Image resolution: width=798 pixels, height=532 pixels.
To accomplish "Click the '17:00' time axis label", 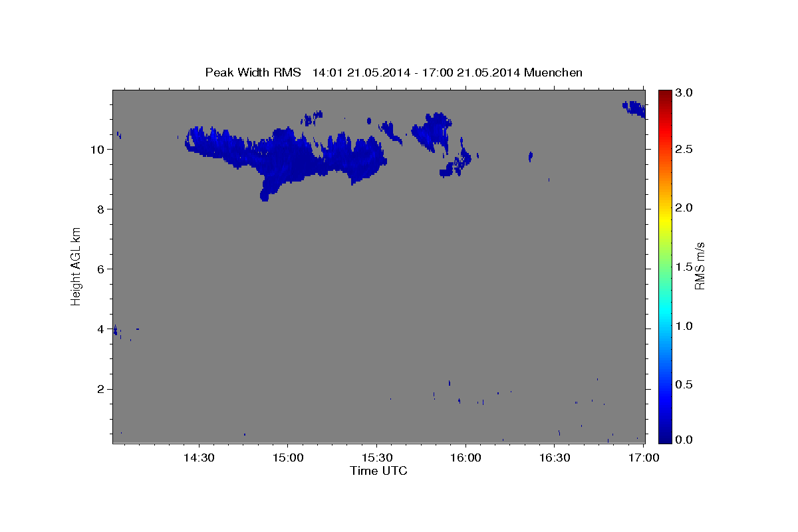I will [x=644, y=458].
